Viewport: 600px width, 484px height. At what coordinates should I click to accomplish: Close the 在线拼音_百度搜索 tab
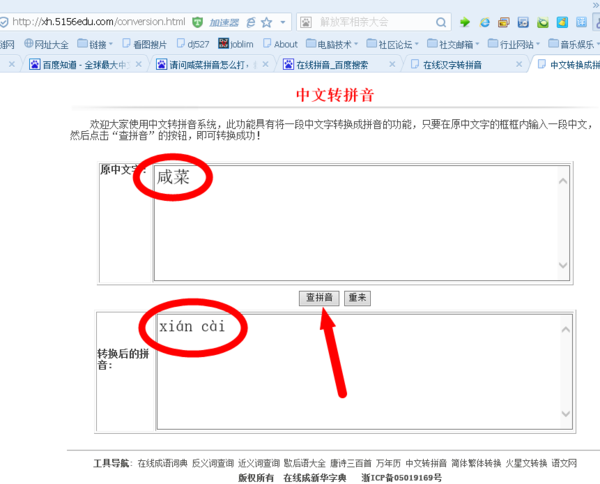coord(392,65)
